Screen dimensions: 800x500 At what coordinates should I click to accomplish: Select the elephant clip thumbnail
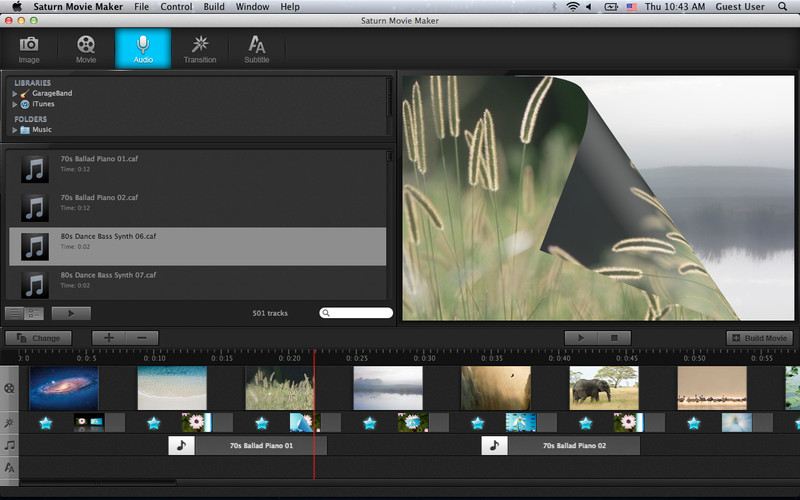click(604, 388)
